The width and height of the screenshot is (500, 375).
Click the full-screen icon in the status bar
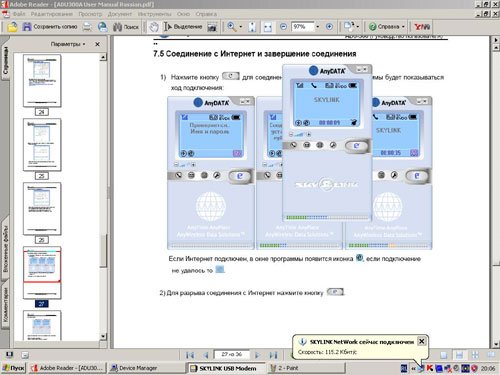pos(9,355)
